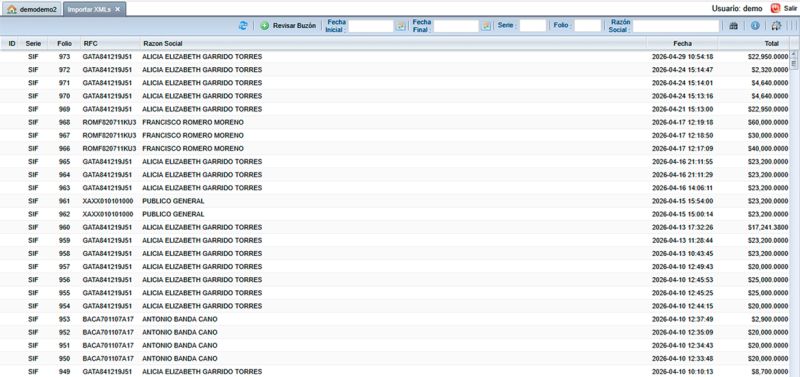The height and width of the screenshot is (377, 800).
Task: Click the blue info icon
Action: pos(755,26)
